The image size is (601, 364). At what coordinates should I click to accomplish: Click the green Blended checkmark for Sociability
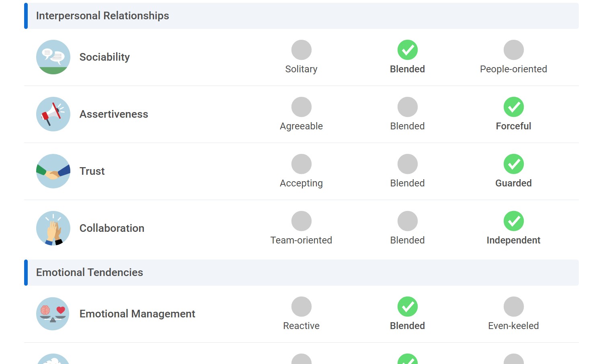407,50
